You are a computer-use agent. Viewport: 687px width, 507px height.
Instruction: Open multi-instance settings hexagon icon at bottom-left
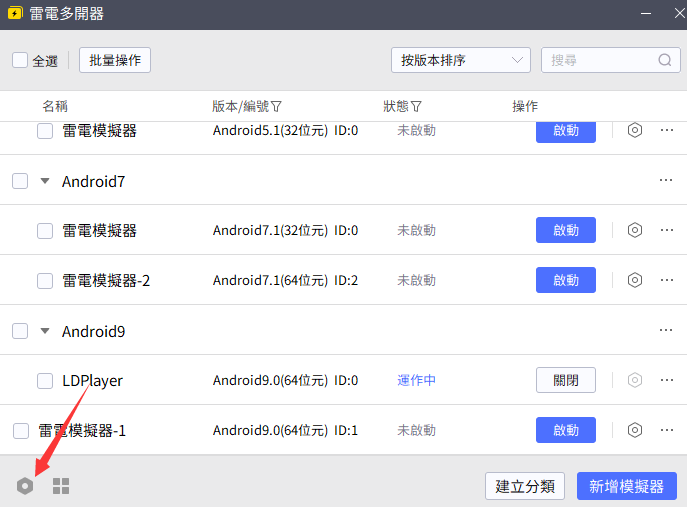point(25,486)
